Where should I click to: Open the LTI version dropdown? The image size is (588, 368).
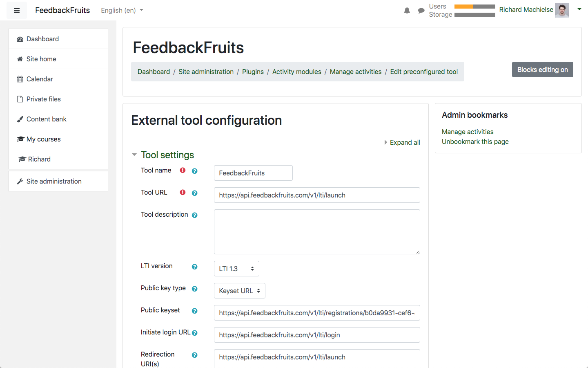pos(236,269)
